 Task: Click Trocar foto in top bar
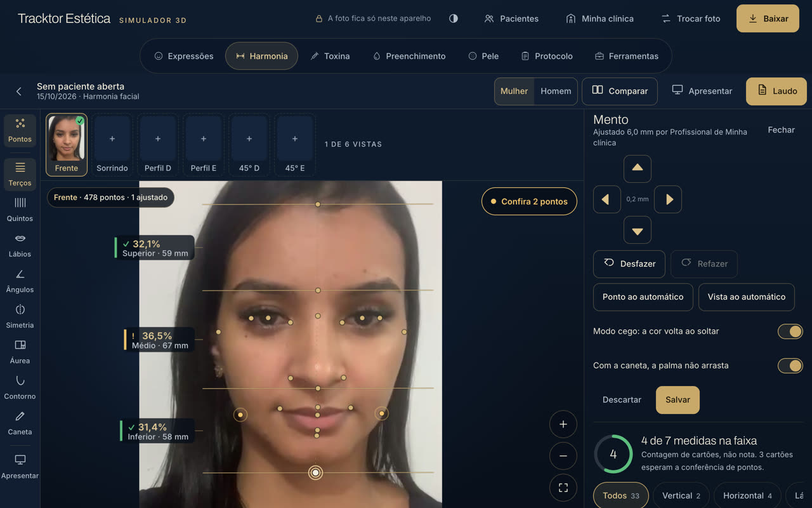[691, 18]
